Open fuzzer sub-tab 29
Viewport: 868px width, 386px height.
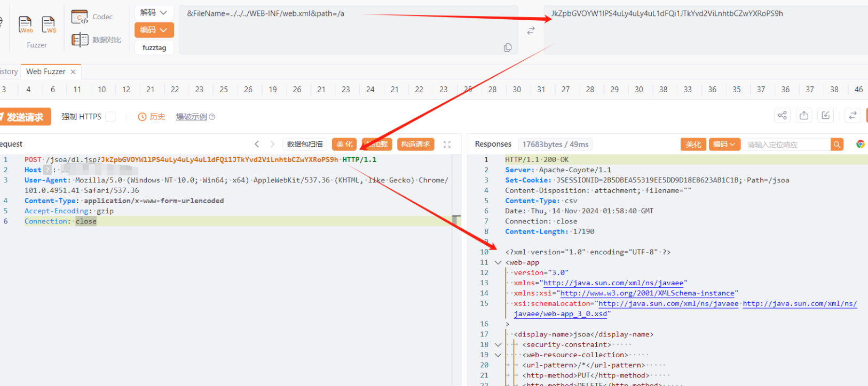tap(614, 90)
